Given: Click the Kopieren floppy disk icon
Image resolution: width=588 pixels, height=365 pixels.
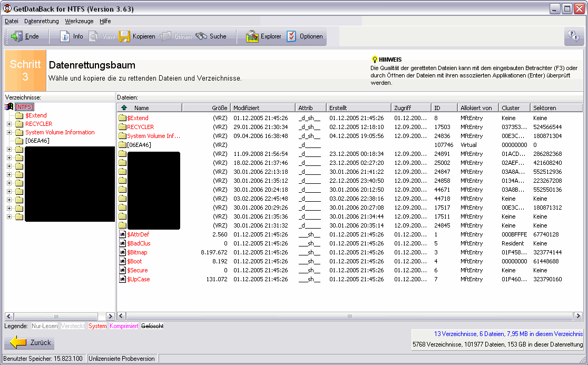Looking at the screenshot, I should [x=124, y=36].
